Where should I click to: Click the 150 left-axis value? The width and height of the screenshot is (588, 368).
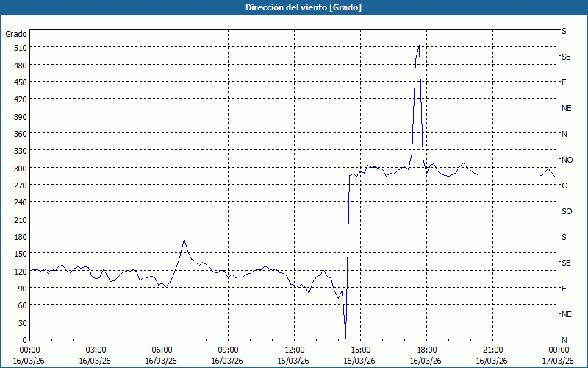coord(21,254)
